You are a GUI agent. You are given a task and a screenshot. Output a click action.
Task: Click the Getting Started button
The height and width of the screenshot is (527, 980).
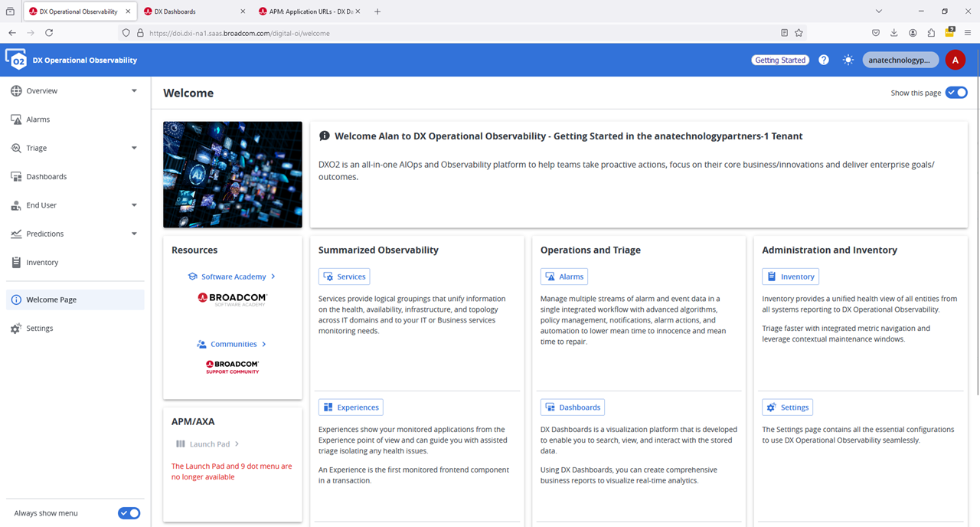(x=779, y=60)
